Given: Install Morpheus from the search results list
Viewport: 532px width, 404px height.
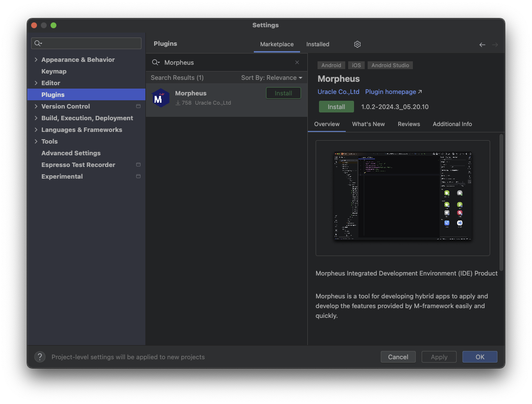Looking at the screenshot, I should pyautogui.click(x=284, y=93).
